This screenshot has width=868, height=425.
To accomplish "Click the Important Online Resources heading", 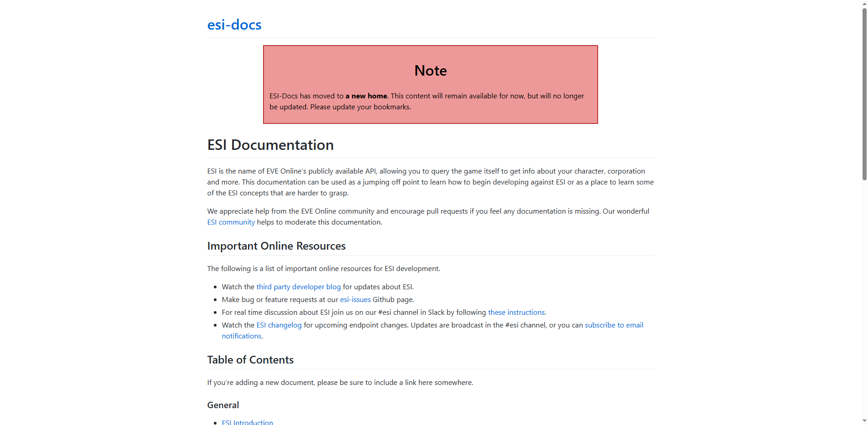I will click(x=276, y=246).
